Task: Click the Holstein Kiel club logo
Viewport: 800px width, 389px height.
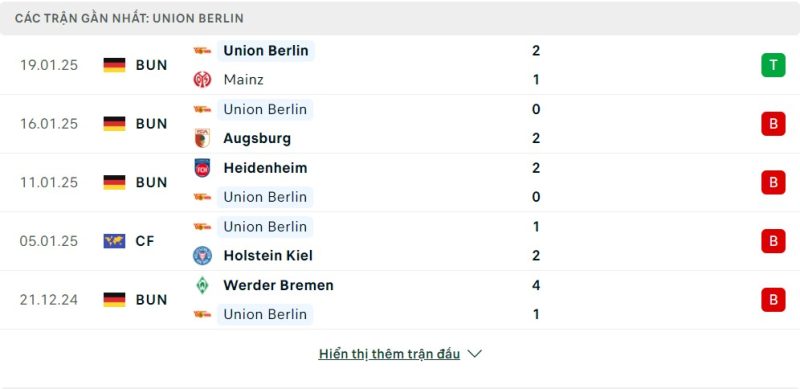Action: pyautogui.click(x=202, y=256)
